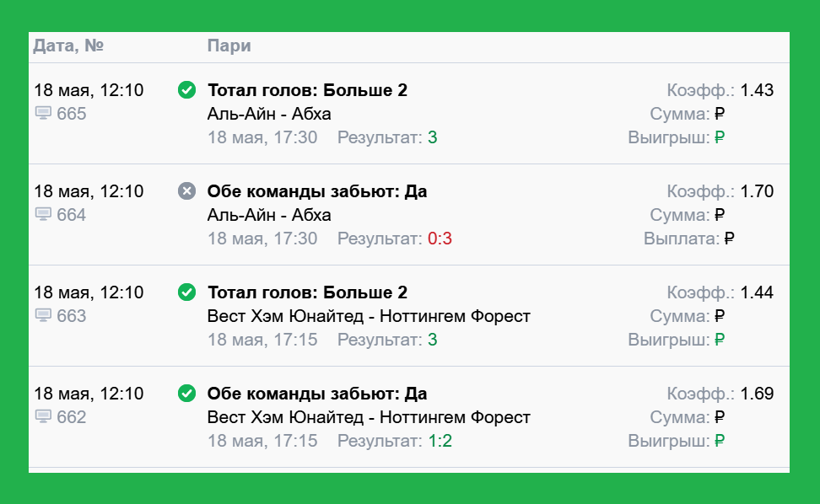This screenshot has width=820, height=504.
Task: Select the first Аль-Айн - Абха match
Action: click(269, 114)
